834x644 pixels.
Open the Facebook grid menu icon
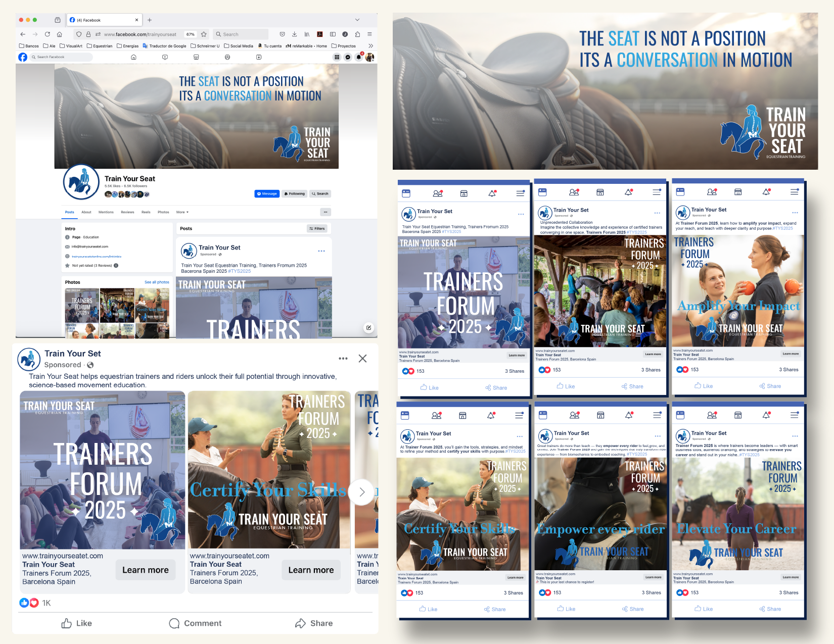click(337, 57)
